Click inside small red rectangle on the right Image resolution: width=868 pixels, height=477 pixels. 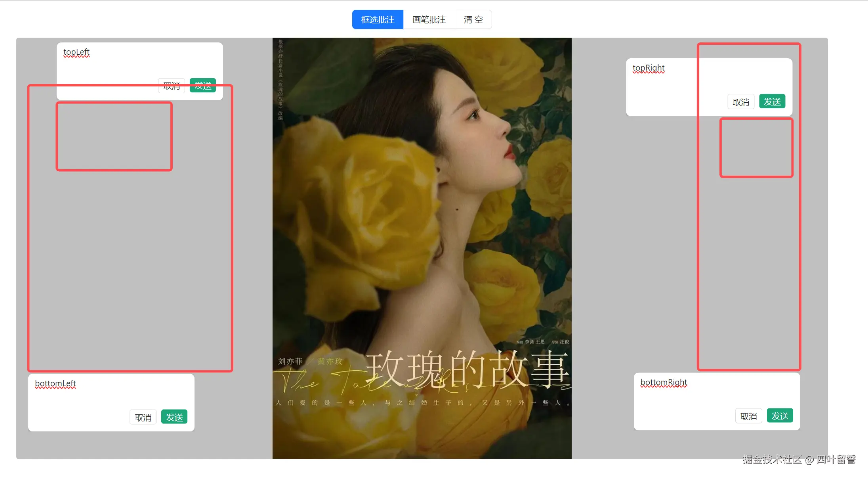[x=756, y=148]
